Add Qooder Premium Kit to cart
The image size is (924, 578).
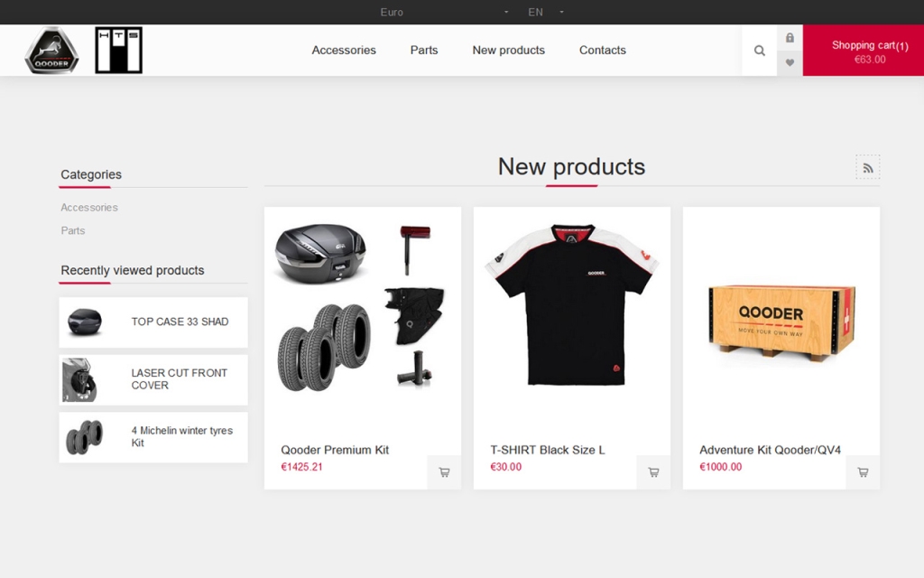click(x=444, y=472)
